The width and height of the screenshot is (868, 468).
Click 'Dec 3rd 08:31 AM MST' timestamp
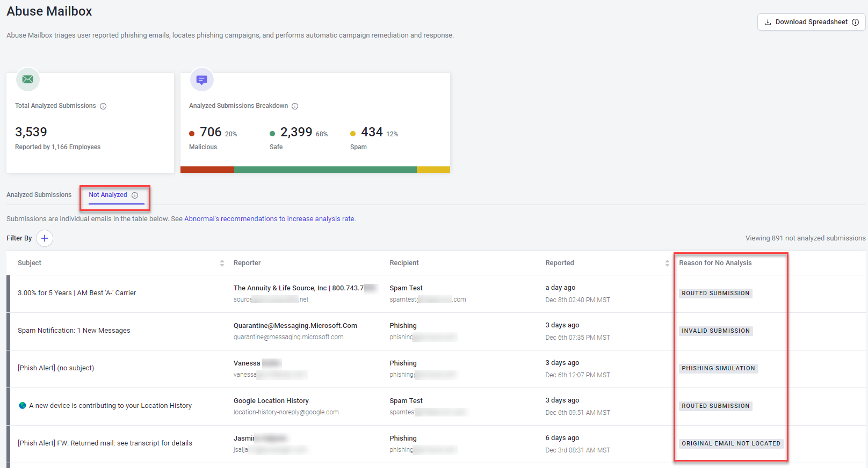577,450
